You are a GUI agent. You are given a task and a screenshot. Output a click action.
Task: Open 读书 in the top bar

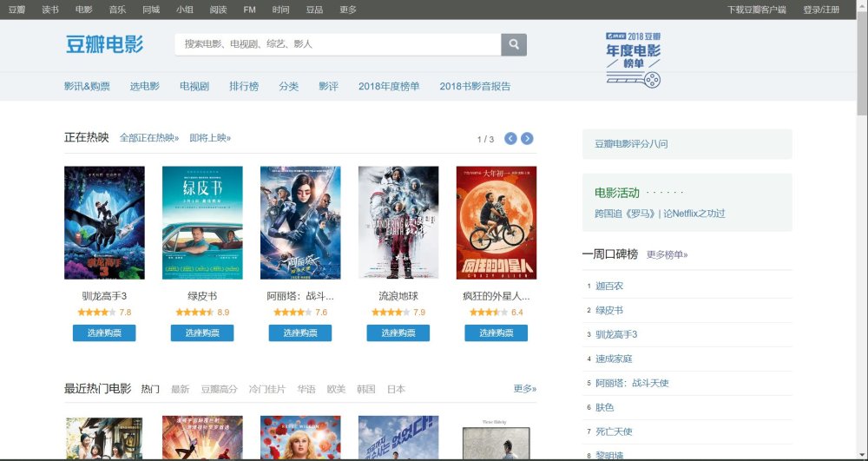[50, 10]
